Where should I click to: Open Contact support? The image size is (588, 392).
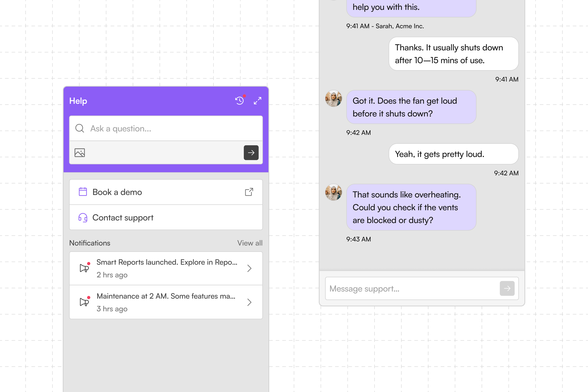(x=166, y=217)
